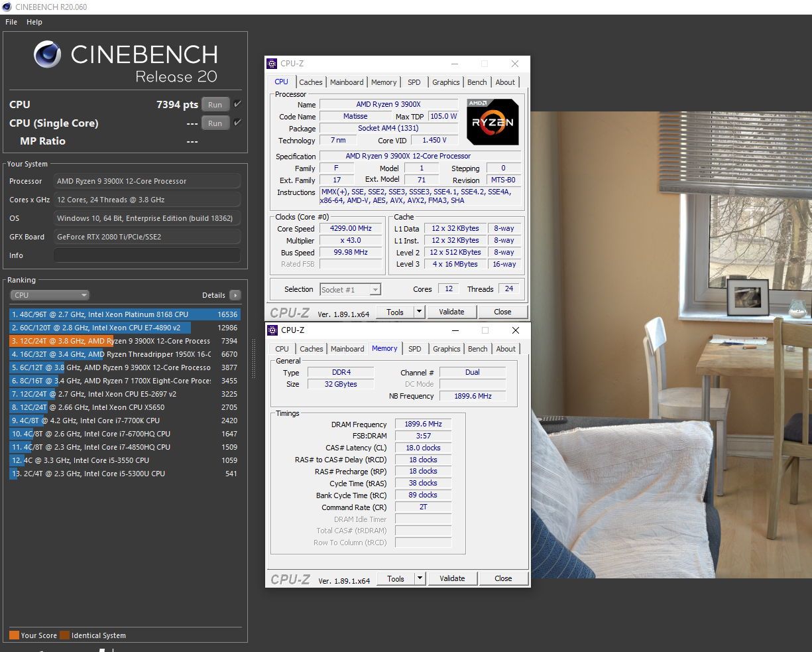Open SPD tab in top CPU-Z window
Image resolution: width=812 pixels, height=652 pixels.
[x=414, y=82]
